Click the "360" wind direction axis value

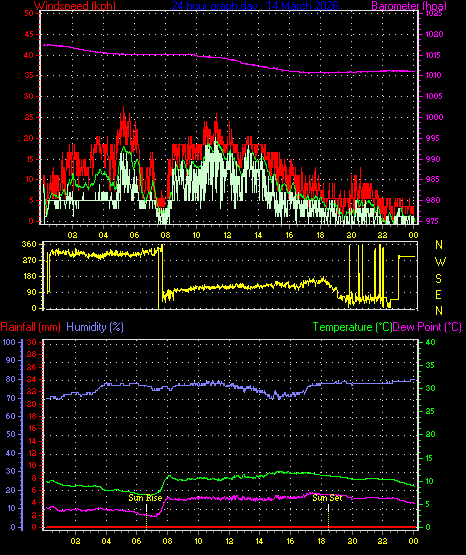click(x=29, y=244)
